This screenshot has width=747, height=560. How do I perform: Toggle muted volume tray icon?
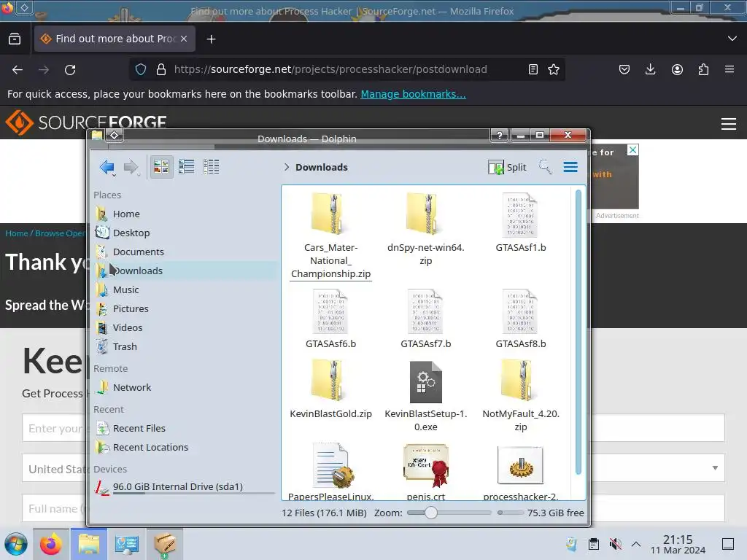click(616, 544)
